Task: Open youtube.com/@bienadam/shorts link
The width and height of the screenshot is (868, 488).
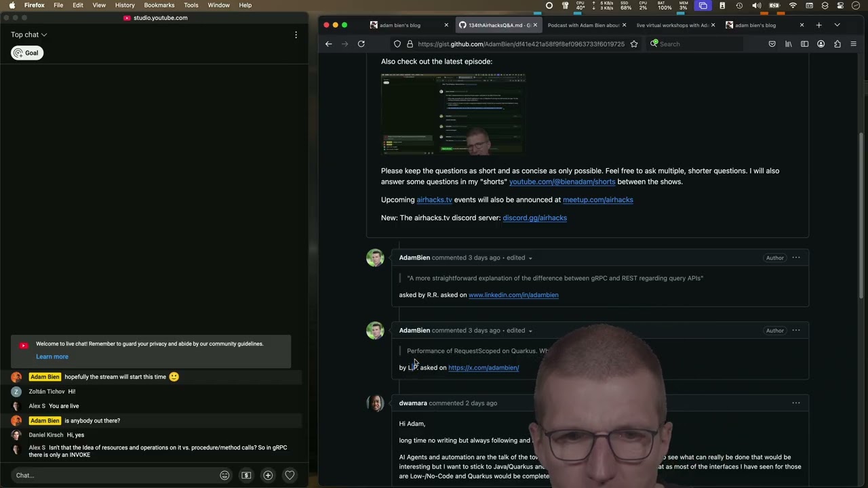Action: pos(562,182)
